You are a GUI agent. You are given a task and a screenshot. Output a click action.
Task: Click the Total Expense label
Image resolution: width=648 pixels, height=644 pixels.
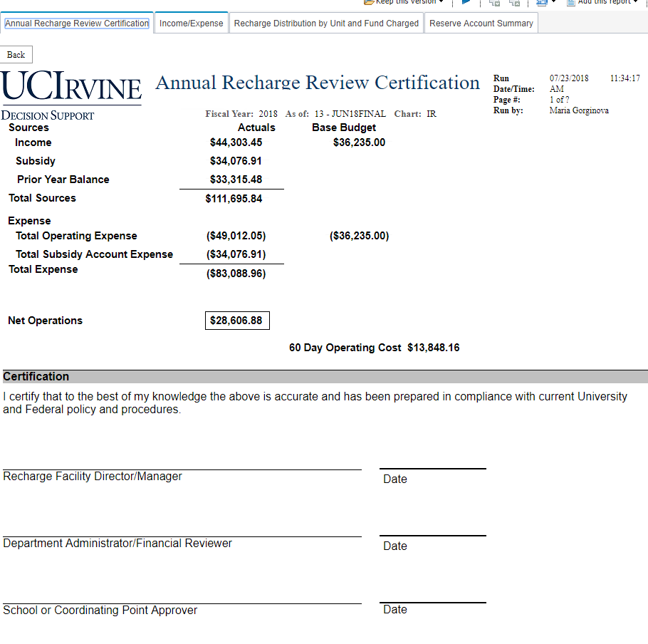(x=43, y=269)
